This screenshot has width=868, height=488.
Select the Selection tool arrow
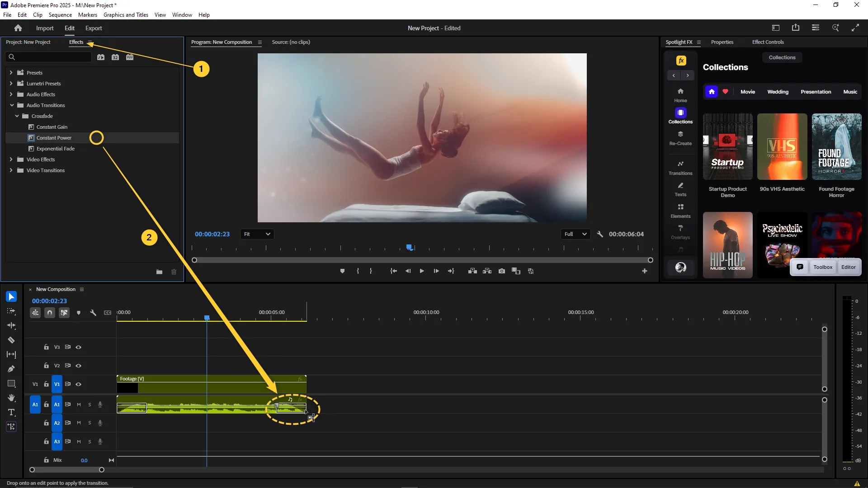11,296
